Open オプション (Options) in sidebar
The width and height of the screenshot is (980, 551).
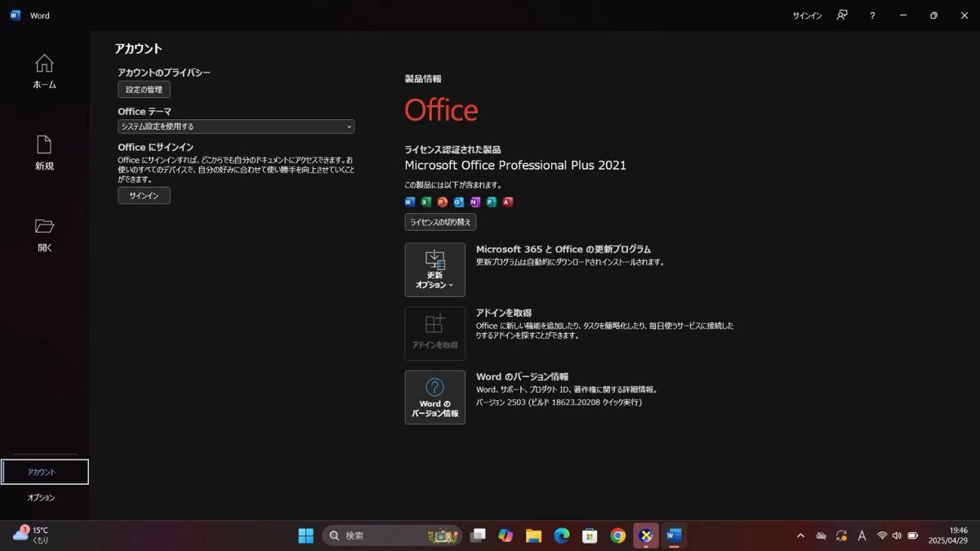click(42, 497)
